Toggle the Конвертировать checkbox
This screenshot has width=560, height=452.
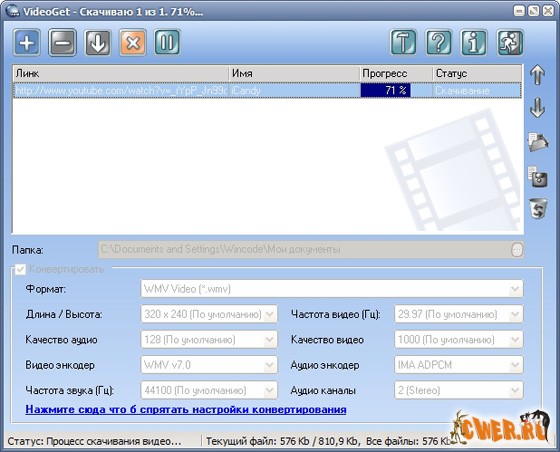pos(20,269)
